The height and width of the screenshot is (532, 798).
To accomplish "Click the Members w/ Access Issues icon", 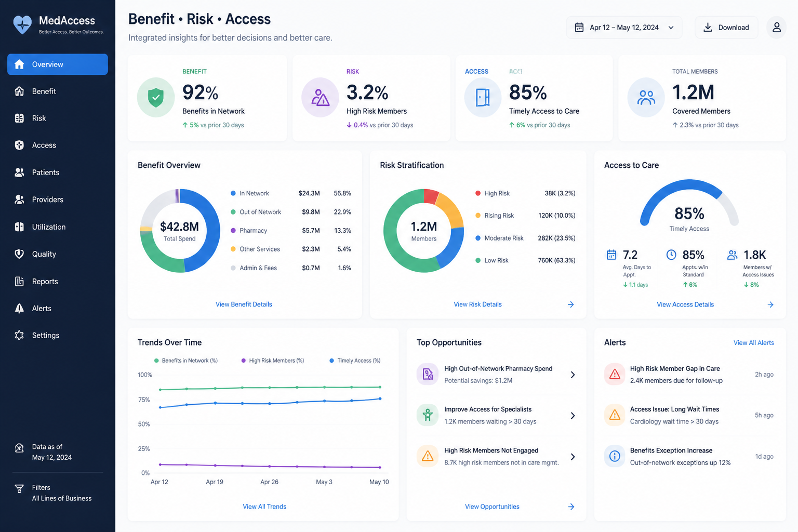I will click(x=732, y=255).
